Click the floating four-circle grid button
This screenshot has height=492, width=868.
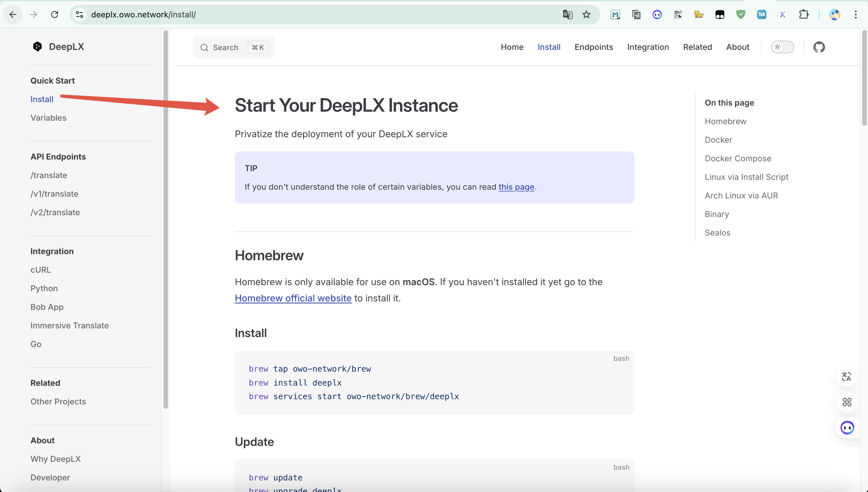tap(847, 402)
